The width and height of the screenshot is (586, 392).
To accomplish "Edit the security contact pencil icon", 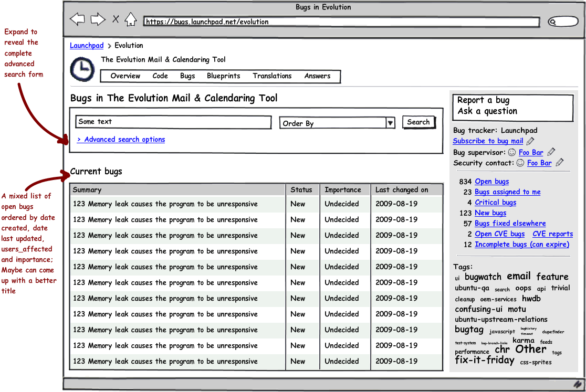I will pyautogui.click(x=559, y=163).
